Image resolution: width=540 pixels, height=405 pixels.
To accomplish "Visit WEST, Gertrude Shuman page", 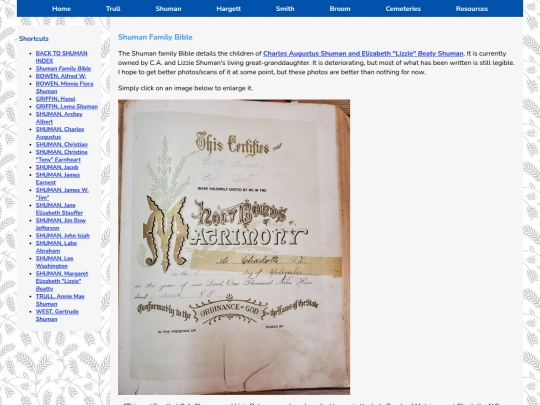I will click(57, 315).
